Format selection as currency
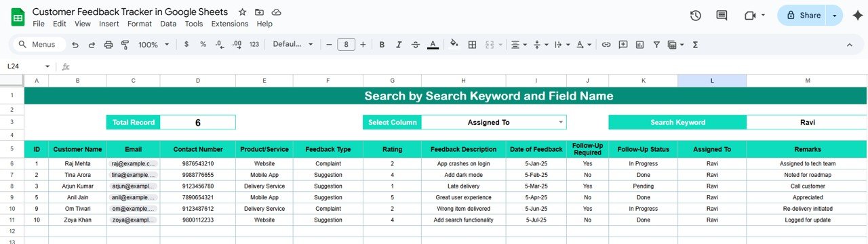This screenshot has width=868, height=244. click(186, 45)
